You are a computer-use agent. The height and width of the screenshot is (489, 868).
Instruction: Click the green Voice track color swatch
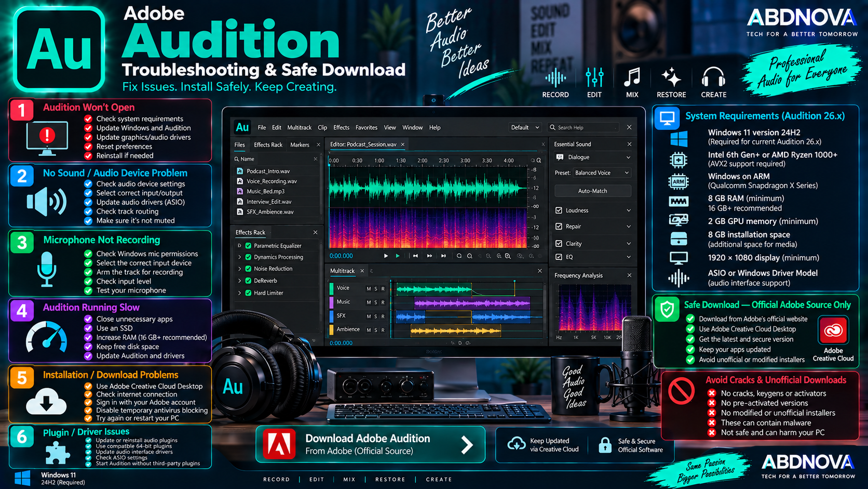tap(332, 288)
